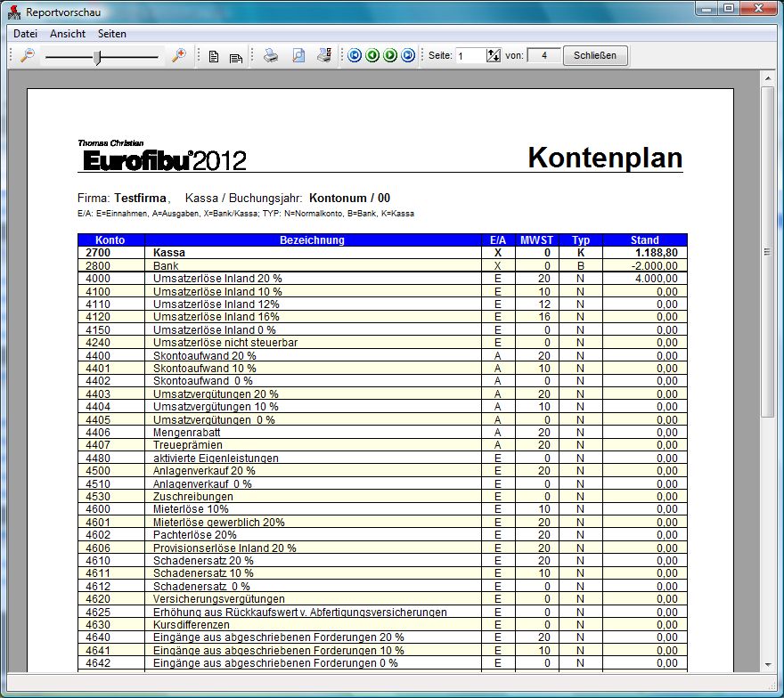Click 'Kontonum / 00' booking year text
This screenshot has width=784, height=698.
point(349,198)
